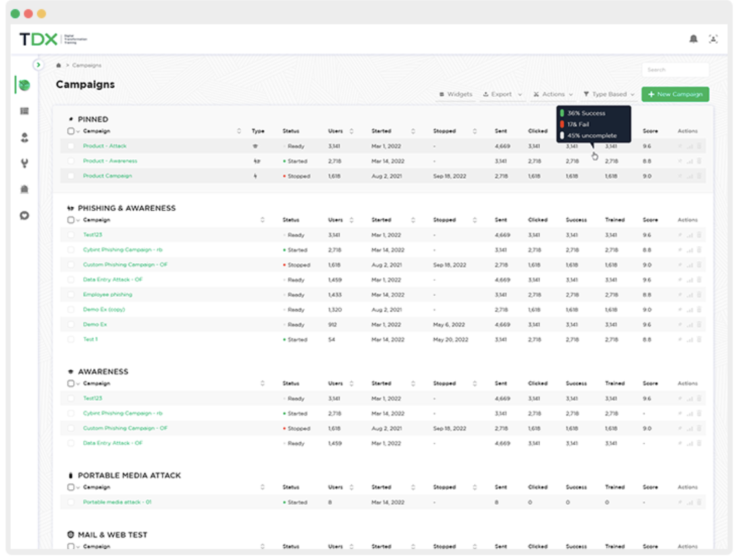Click the MAIL & WEB TEST section heading
This screenshot has width=740, height=560.
[112, 535]
